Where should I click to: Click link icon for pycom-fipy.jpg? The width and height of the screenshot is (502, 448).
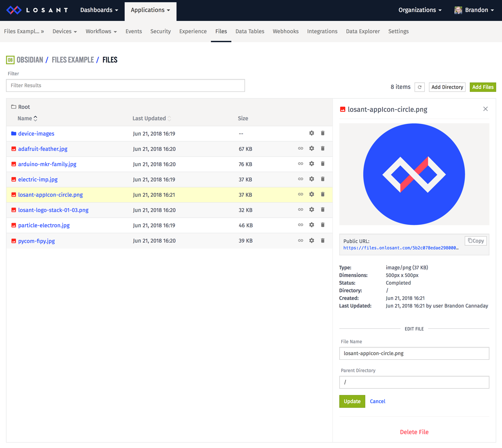click(300, 241)
